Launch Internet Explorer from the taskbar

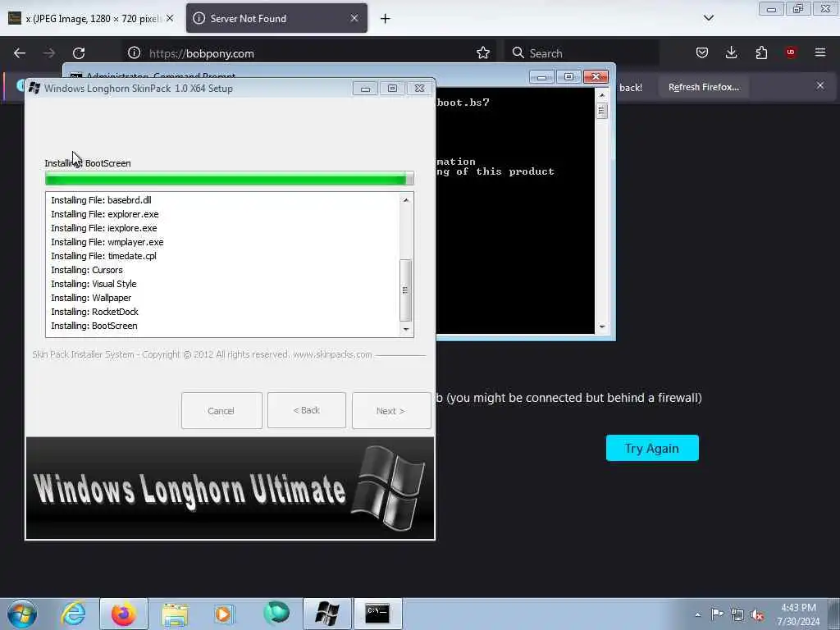[73, 614]
